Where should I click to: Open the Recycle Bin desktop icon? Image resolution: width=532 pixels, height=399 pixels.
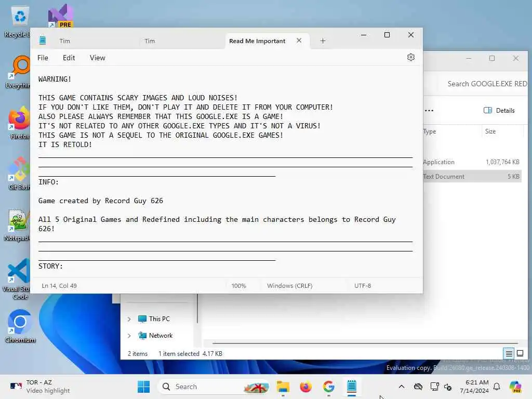(x=20, y=23)
